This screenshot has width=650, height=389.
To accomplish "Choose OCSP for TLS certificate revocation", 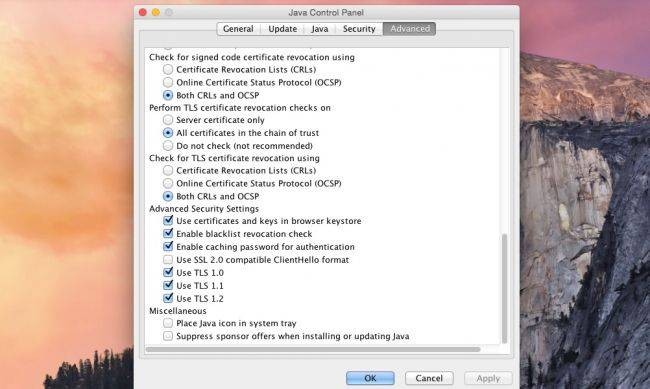I will click(168, 183).
